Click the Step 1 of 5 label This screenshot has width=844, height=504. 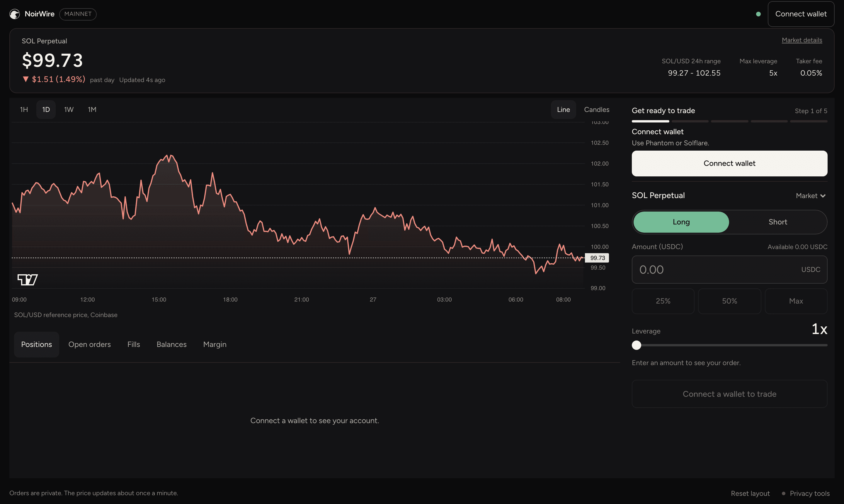811,111
